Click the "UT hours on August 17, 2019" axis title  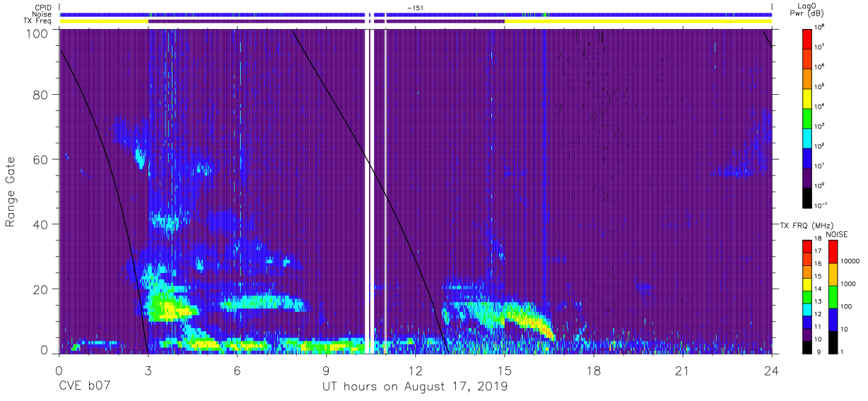[x=416, y=387]
